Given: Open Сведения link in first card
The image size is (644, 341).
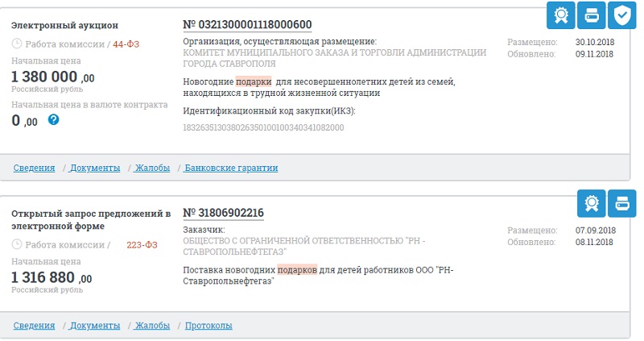Looking at the screenshot, I should pos(34,168).
